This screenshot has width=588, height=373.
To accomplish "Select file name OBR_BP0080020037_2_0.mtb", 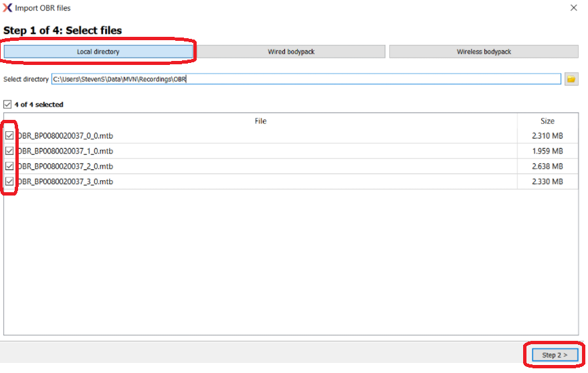I will tap(66, 166).
